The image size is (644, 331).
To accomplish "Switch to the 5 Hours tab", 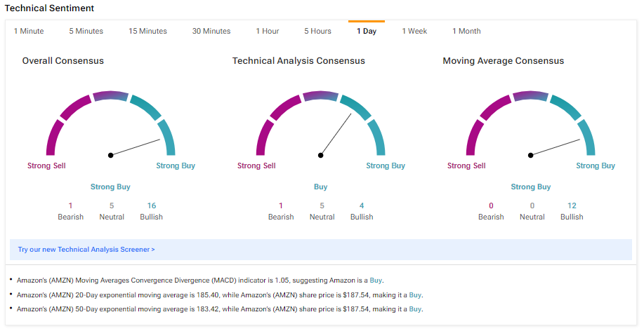I will (x=317, y=31).
